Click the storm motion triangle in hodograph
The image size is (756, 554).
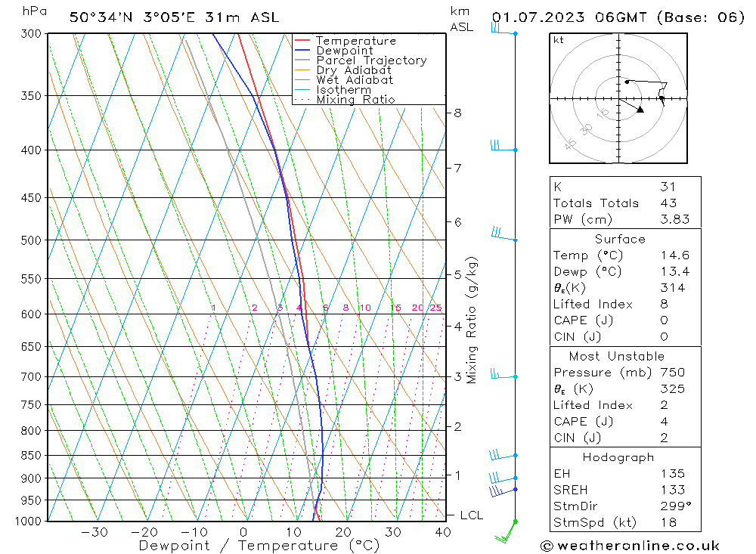coord(640,110)
